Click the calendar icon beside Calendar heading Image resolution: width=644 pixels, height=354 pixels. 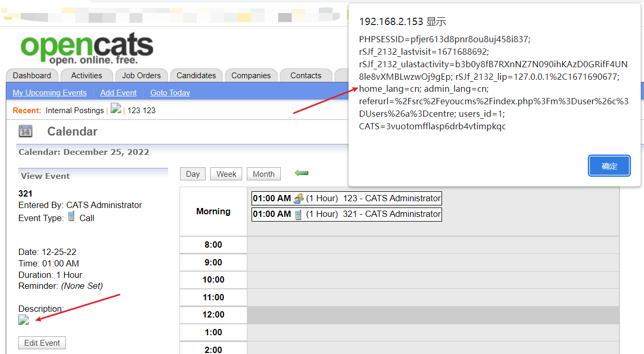click(25, 131)
